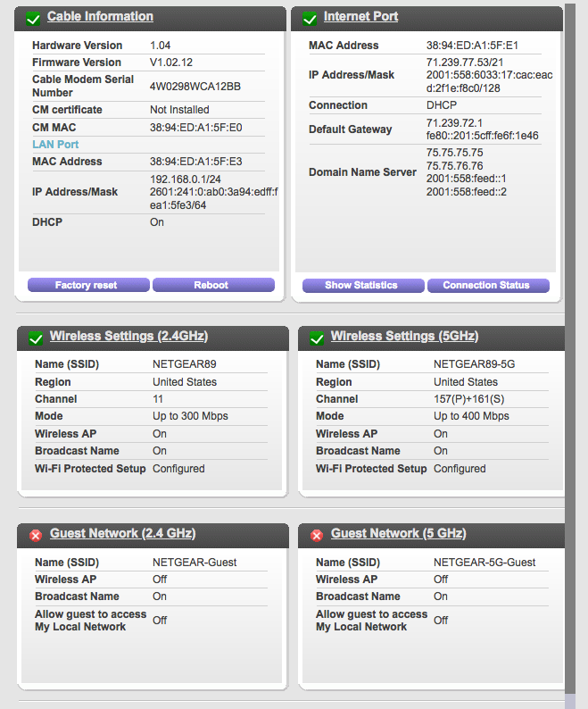Click DNS server 2001:558:feed::2
Viewport: 588px width, 709px height.
point(467,192)
